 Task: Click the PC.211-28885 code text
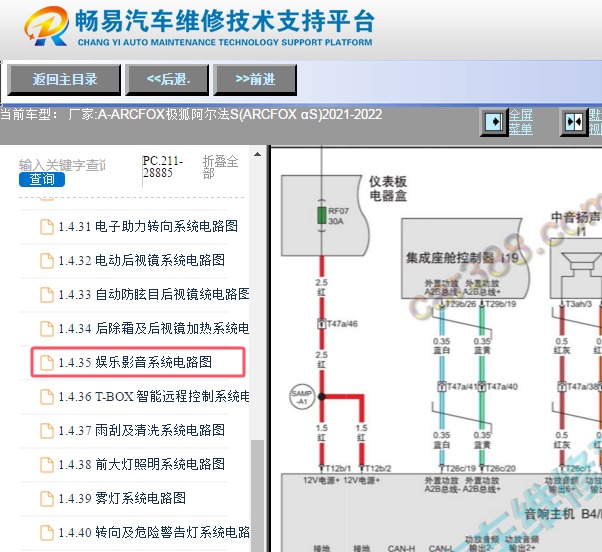click(x=162, y=167)
